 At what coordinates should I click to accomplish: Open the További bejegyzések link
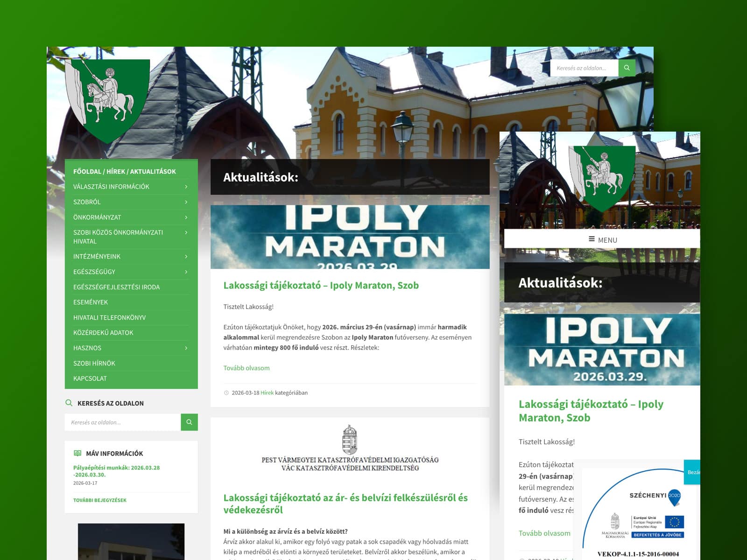click(x=100, y=500)
